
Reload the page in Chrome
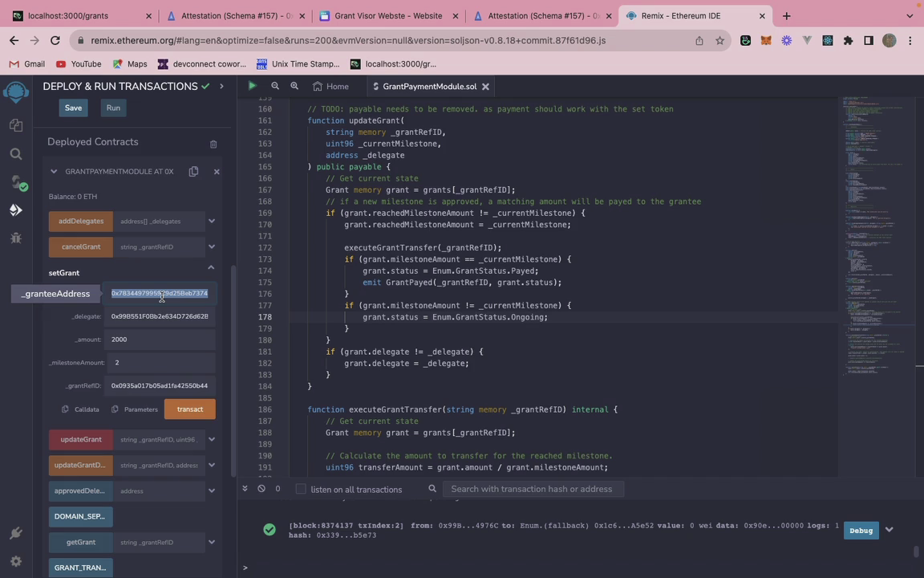[x=55, y=41]
